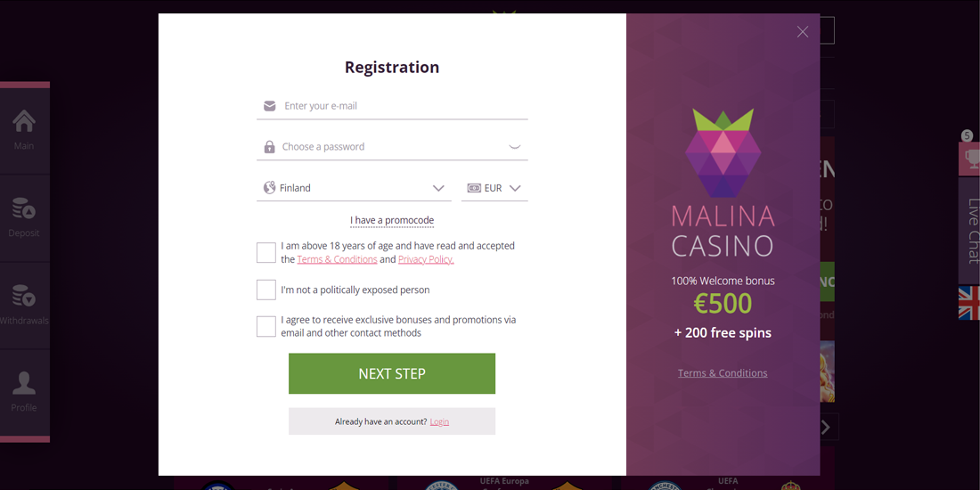Click the trophy icon with badge
This screenshot has height=490, width=980.
click(971, 158)
